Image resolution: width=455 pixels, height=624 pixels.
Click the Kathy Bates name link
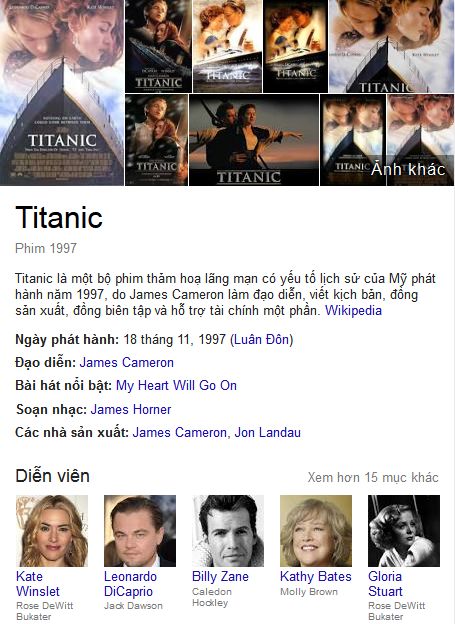(316, 576)
